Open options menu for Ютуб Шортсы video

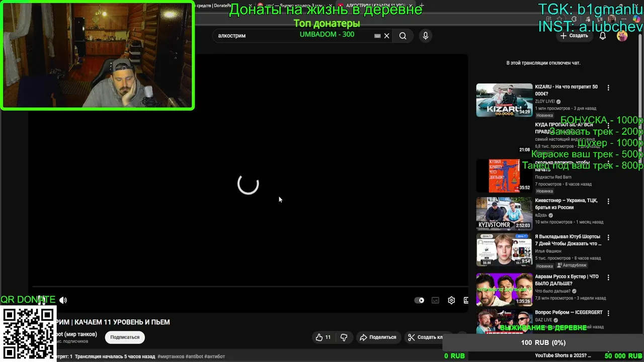click(608, 237)
